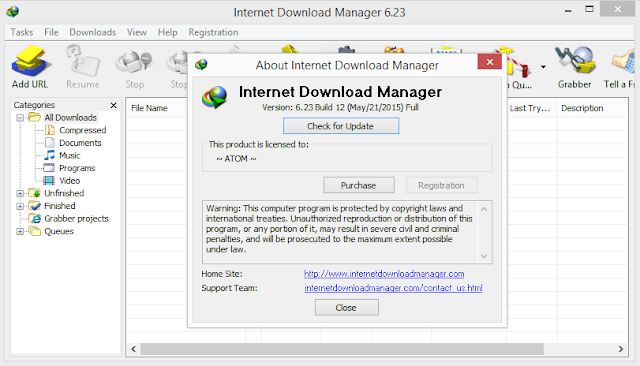Click the Resume toolbar icon
The width and height of the screenshot is (640, 366).
point(83,67)
